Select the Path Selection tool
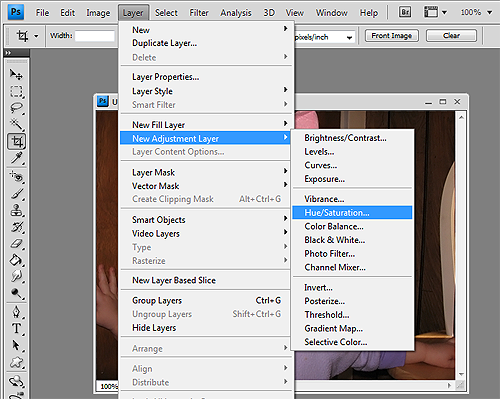The image size is (500, 399). pos(16,345)
